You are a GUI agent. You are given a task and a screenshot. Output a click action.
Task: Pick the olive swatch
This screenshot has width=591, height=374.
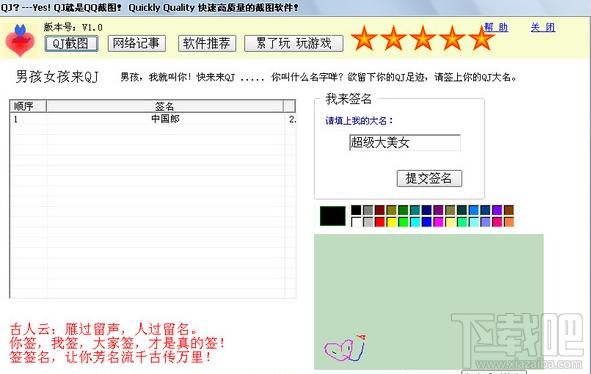coord(391,210)
